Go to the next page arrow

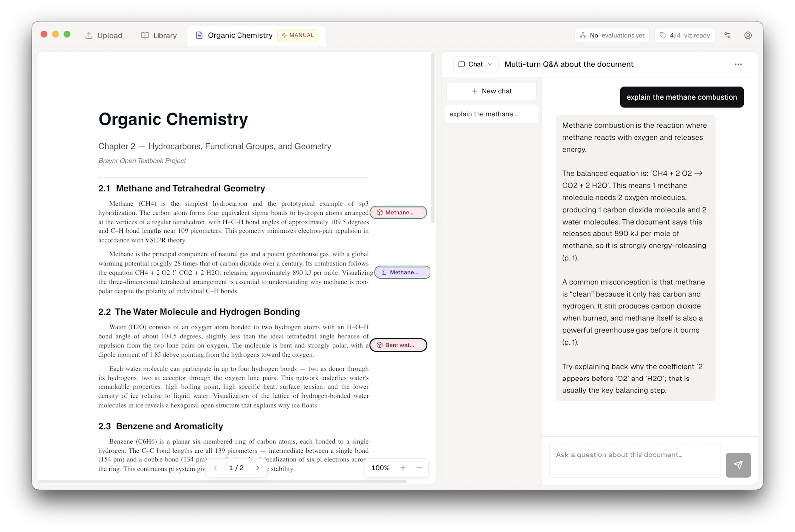(257, 468)
